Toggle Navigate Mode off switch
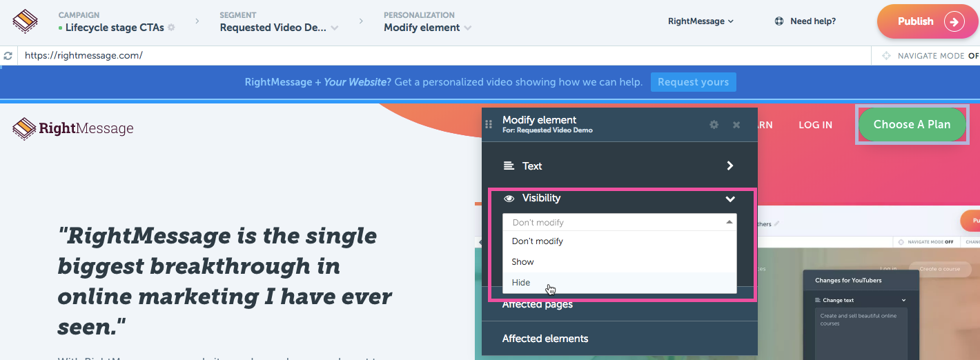Image resolution: width=980 pixels, height=360 pixels. (973, 56)
